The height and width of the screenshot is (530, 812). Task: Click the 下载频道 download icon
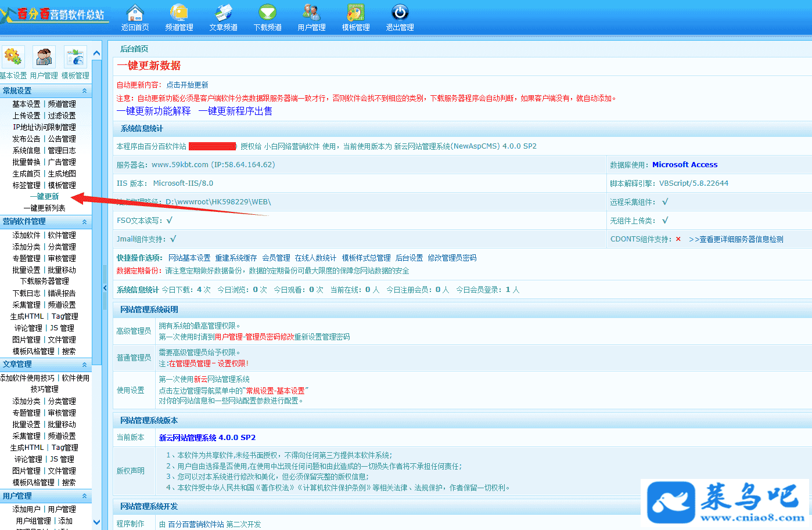[267, 13]
